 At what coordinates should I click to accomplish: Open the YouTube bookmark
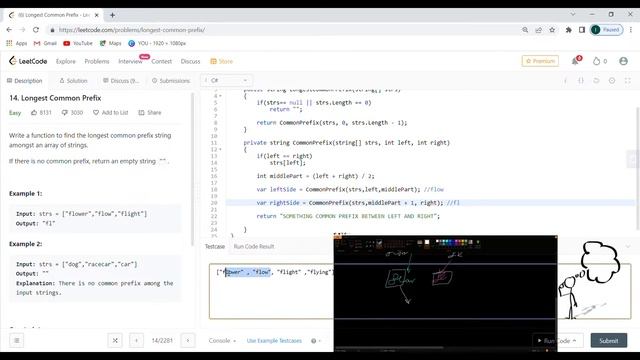pos(78,43)
